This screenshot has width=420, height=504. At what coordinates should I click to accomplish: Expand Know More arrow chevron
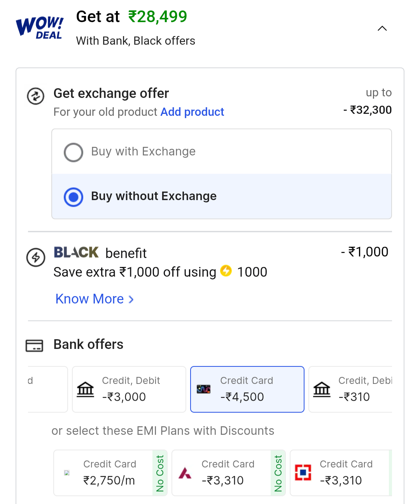(x=131, y=299)
